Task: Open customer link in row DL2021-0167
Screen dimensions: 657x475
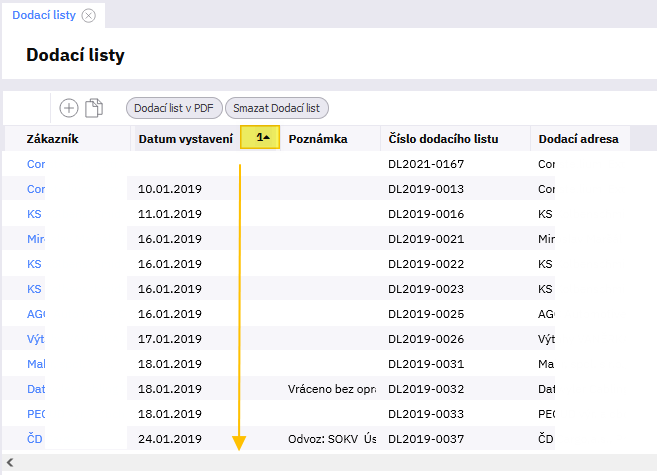Action: [36, 163]
